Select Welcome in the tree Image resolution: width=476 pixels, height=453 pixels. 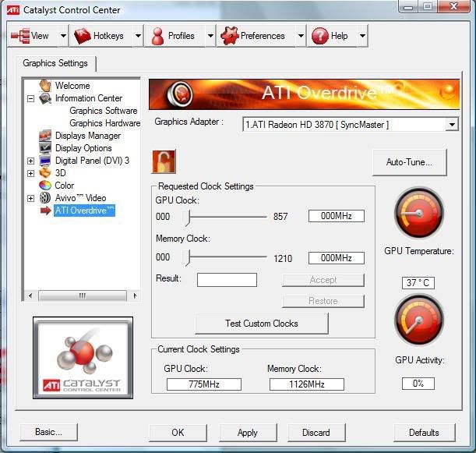pos(72,86)
